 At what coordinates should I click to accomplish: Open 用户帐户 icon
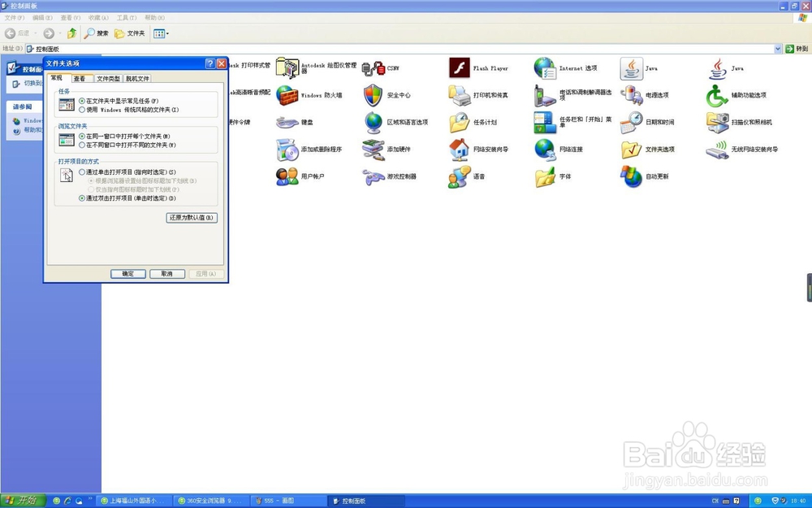click(x=287, y=176)
